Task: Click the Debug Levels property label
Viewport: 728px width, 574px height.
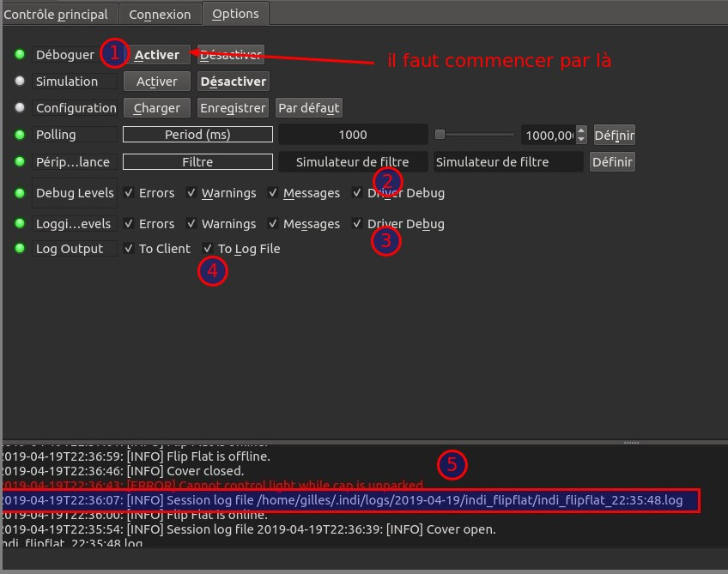Action: pyautogui.click(x=75, y=192)
